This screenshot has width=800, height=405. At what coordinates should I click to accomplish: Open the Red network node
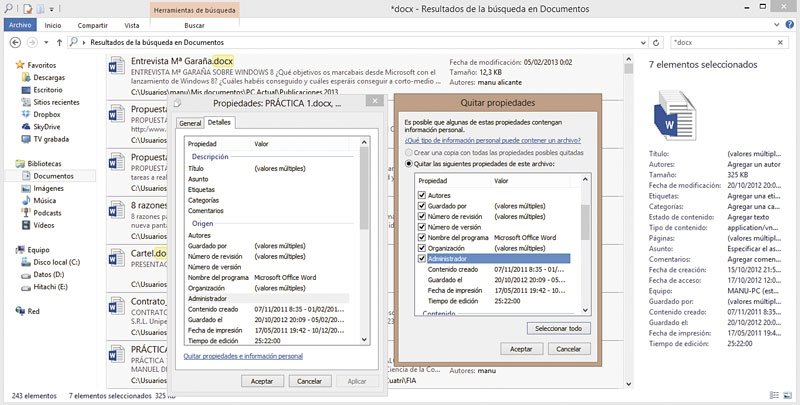pos(33,311)
